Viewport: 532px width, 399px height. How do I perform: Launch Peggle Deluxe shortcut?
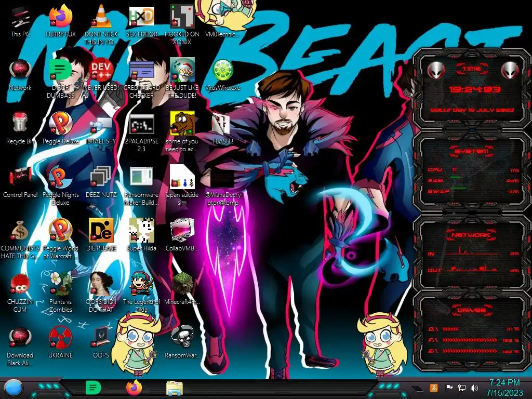pyautogui.click(x=60, y=127)
